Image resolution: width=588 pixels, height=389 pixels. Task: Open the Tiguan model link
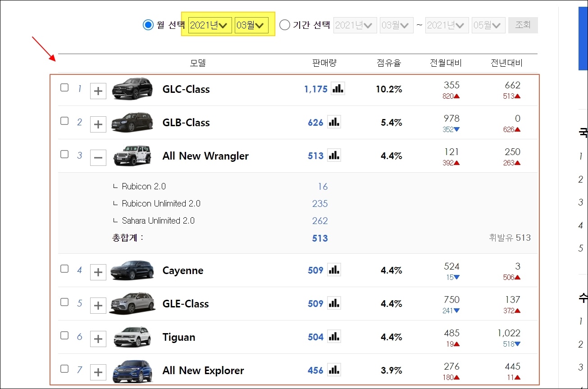179,337
